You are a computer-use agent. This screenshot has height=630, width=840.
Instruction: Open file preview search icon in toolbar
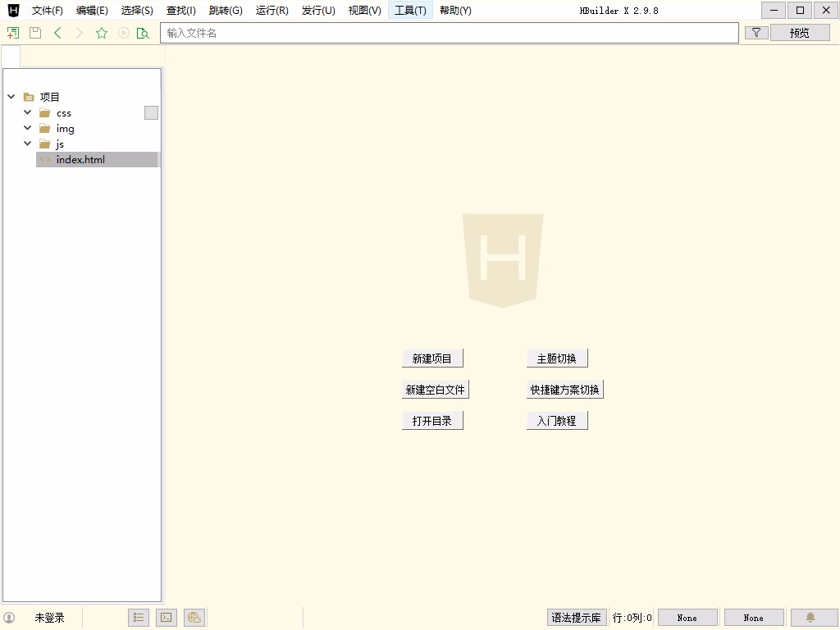click(144, 32)
